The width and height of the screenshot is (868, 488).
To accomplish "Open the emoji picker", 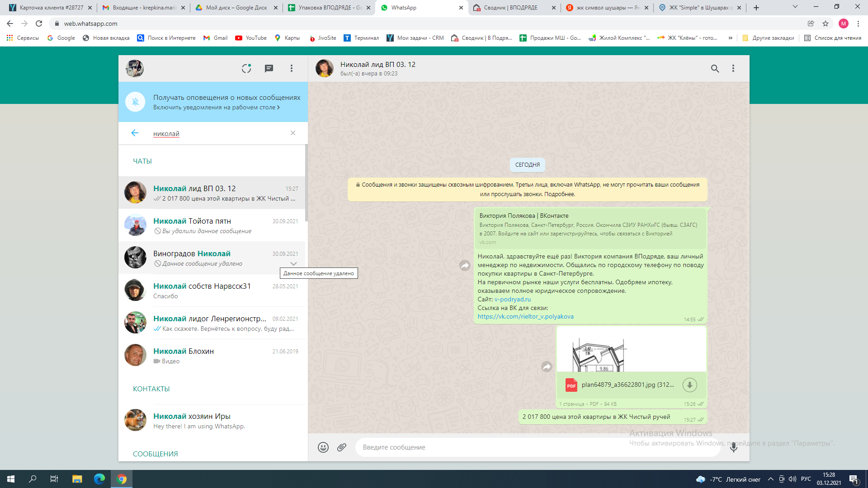I will tap(323, 447).
